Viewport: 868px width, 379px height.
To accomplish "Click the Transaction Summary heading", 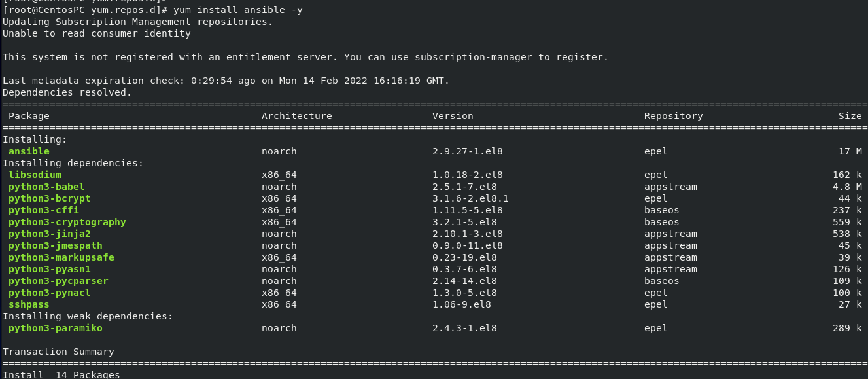I will point(58,352).
